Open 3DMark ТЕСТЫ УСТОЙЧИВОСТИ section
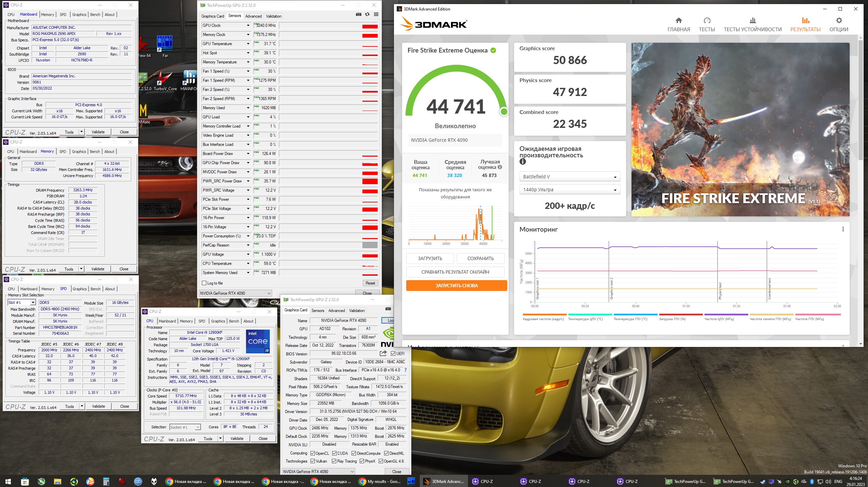The image size is (868, 487). click(753, 24)
